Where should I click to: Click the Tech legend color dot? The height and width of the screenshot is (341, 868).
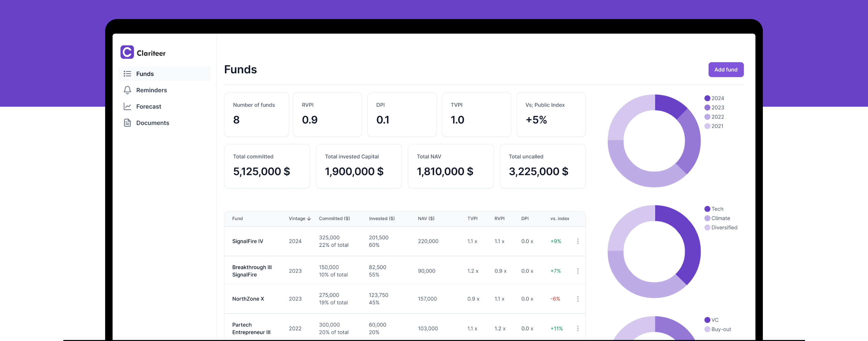pos(707,209)
